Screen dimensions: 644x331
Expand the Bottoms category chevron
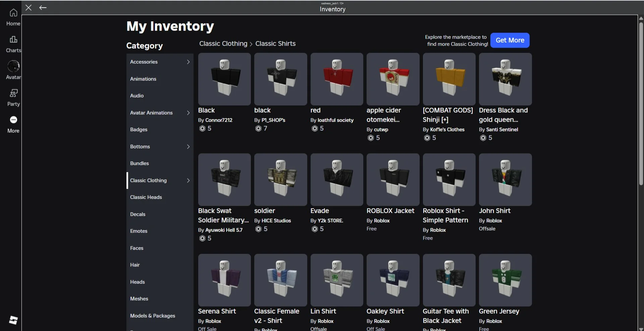coord(188,147)
